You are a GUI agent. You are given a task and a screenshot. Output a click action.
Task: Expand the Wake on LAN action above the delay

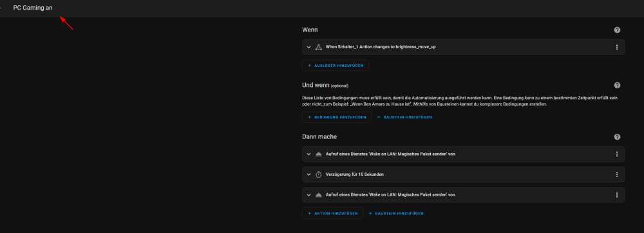(x=309, y=154)
